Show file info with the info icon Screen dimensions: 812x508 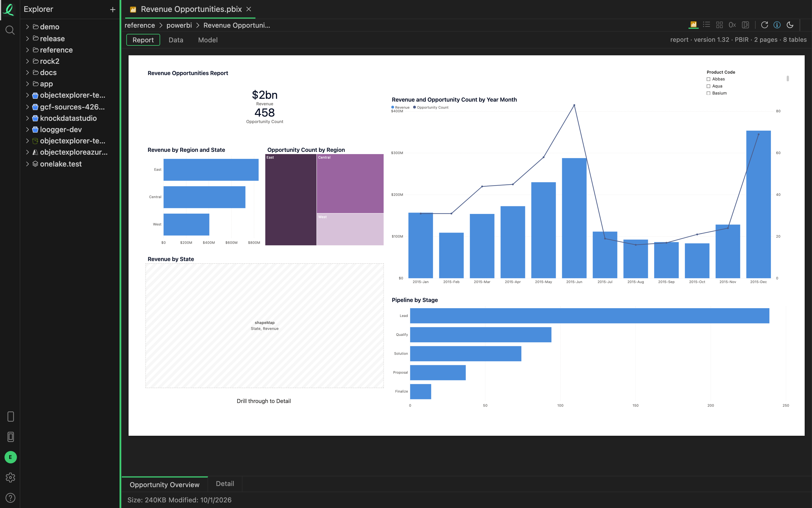[x=777, y=25]
